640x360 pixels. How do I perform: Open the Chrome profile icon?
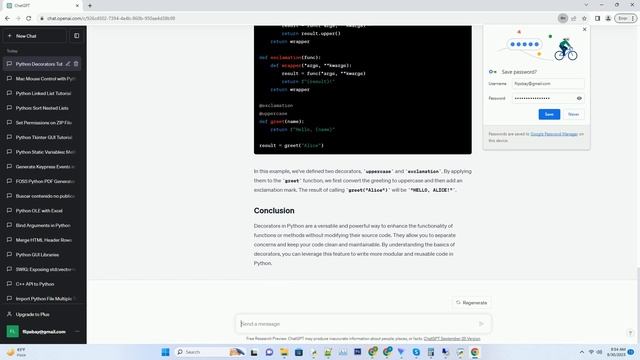608,18
